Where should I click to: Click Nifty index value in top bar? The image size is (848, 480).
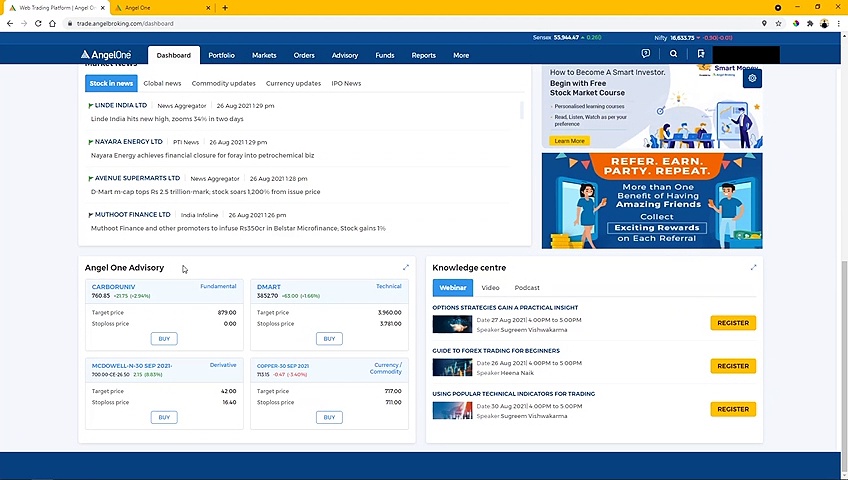pyautogui.click(x=682, y=38)
